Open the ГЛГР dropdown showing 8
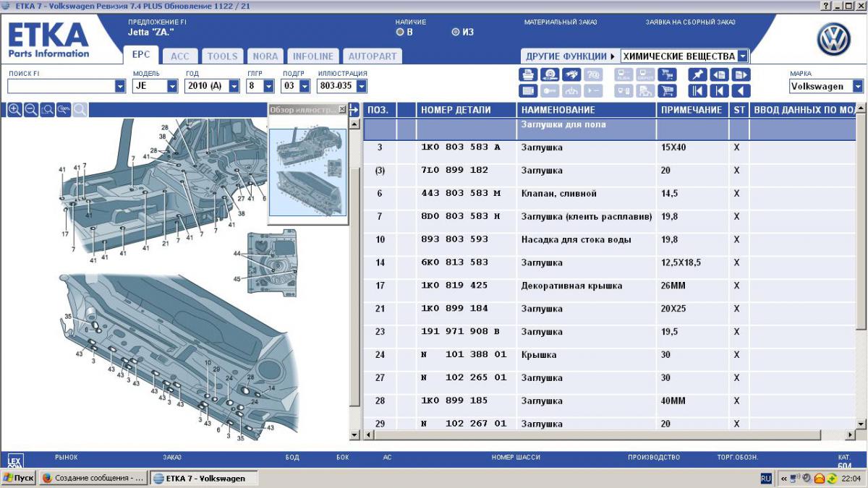Image resolution: width=868 pixels, height=488 pixels. (268, 86)
